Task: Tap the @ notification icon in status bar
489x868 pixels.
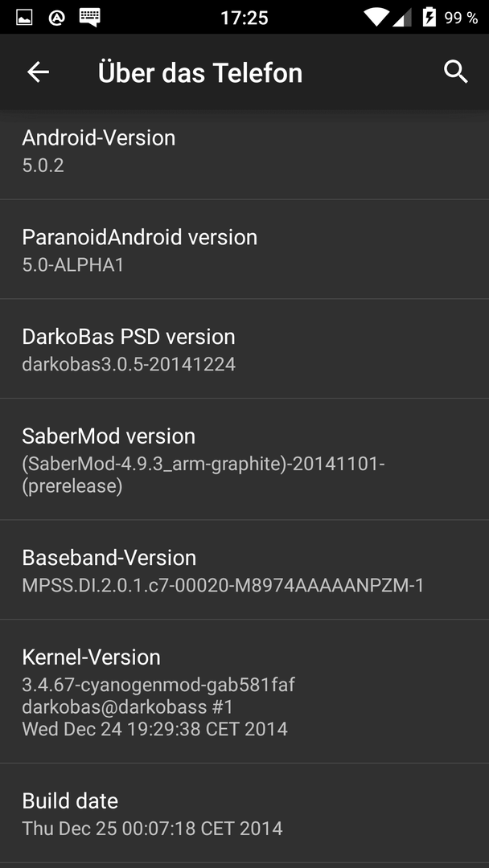Action: (56, 18)
